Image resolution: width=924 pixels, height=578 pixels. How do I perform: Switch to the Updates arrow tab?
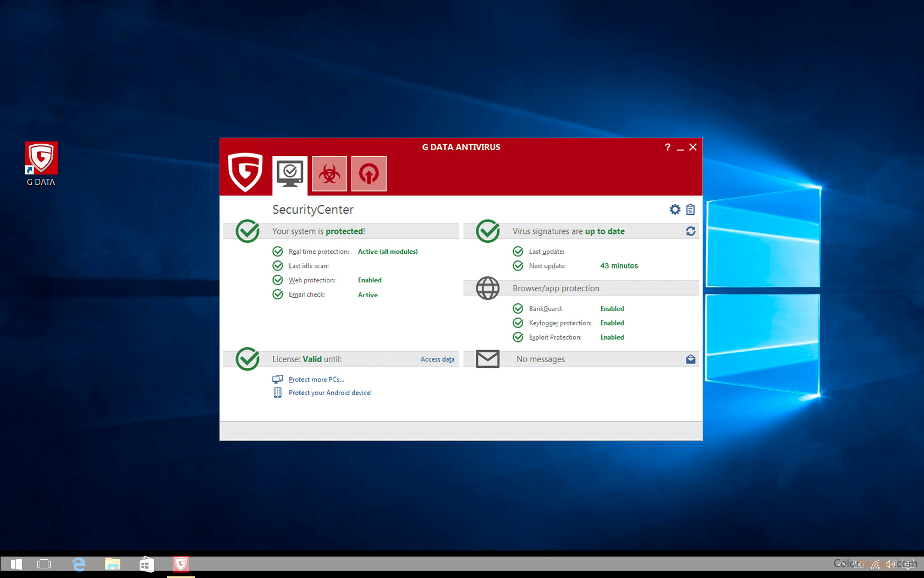(x=369, y=174)
